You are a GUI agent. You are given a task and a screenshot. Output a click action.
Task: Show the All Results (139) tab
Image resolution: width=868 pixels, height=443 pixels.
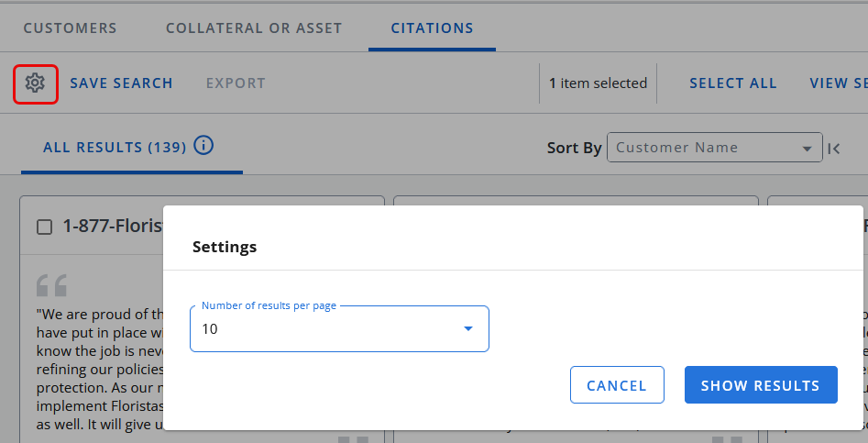point(115,148)
